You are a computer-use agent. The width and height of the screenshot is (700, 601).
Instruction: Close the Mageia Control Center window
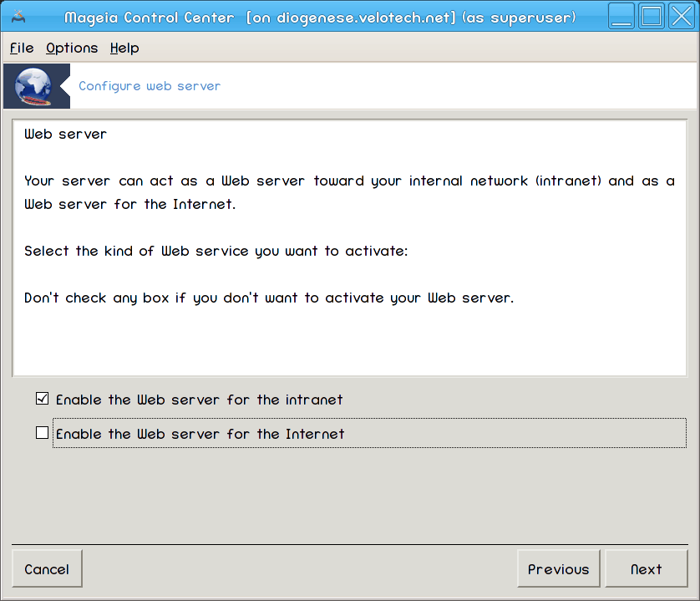682,16
